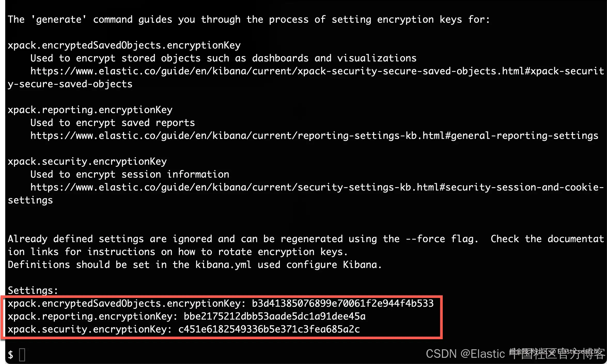Click the terminal cursor block after the prompt

[22, 355]
